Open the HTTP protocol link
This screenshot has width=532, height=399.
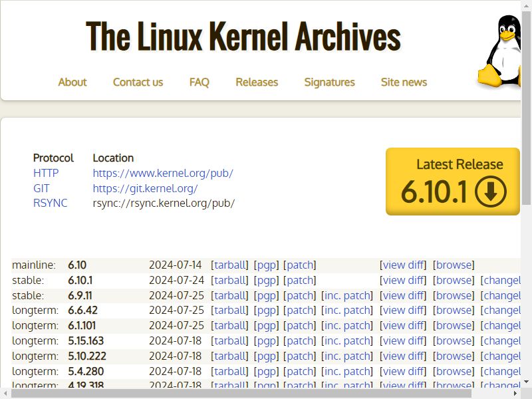pos(46,173)
